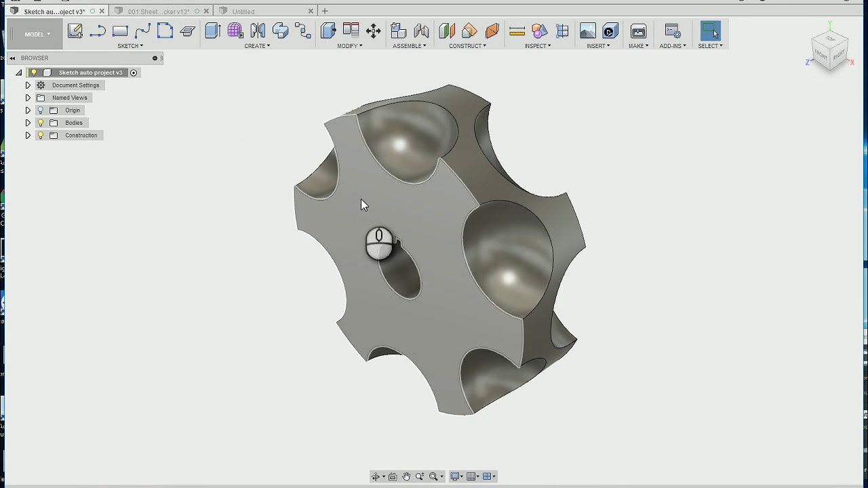The image size is (868, 488).
Task: Select the Extrude tool in Create
Action: pos(212,31)
